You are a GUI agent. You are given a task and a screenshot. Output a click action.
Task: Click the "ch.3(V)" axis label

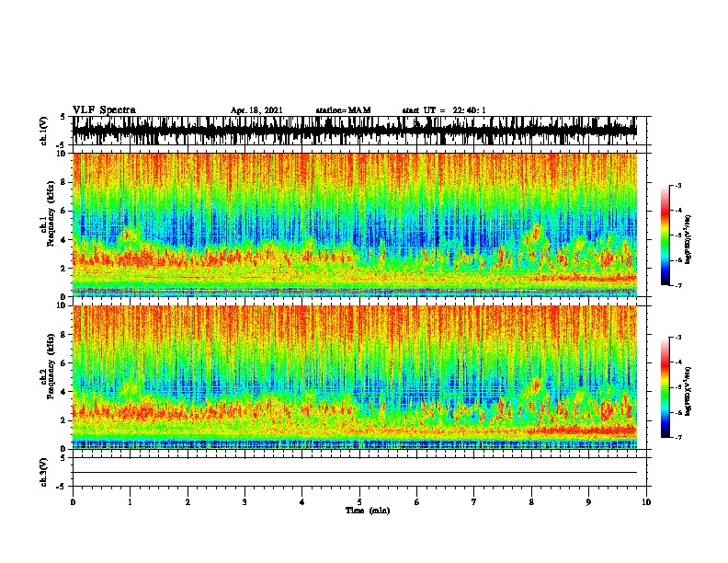pos(43,472)
